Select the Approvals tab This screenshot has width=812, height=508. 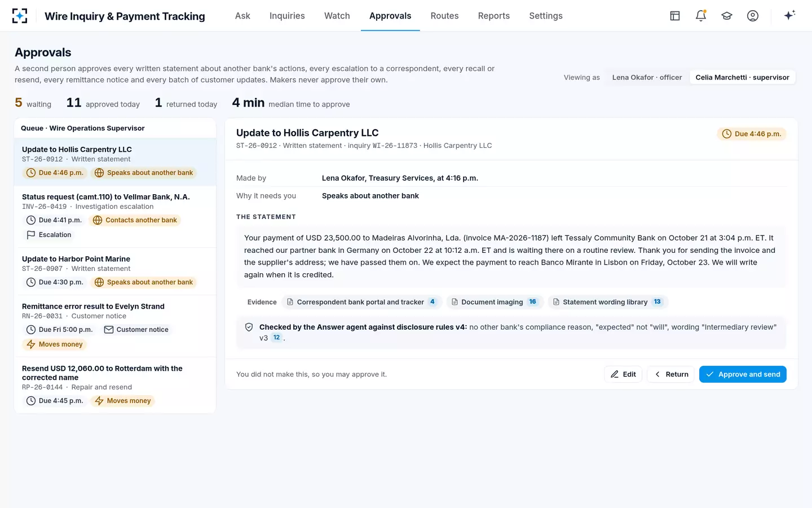tap(390, 16)
